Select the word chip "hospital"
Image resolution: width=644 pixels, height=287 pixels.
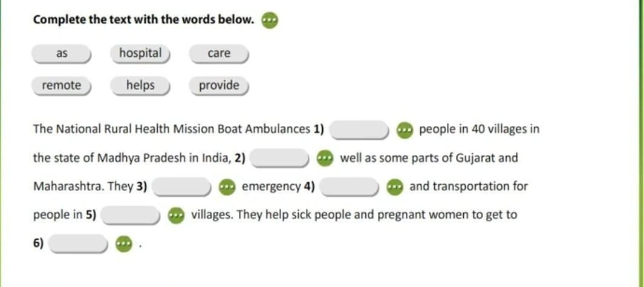tap(140, 54)
